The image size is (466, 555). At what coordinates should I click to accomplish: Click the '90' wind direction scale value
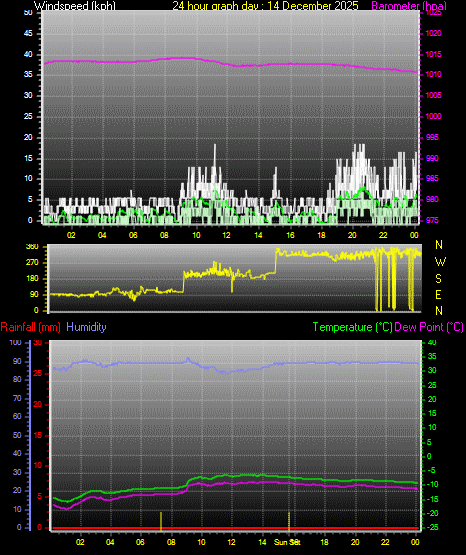(34, 294)
